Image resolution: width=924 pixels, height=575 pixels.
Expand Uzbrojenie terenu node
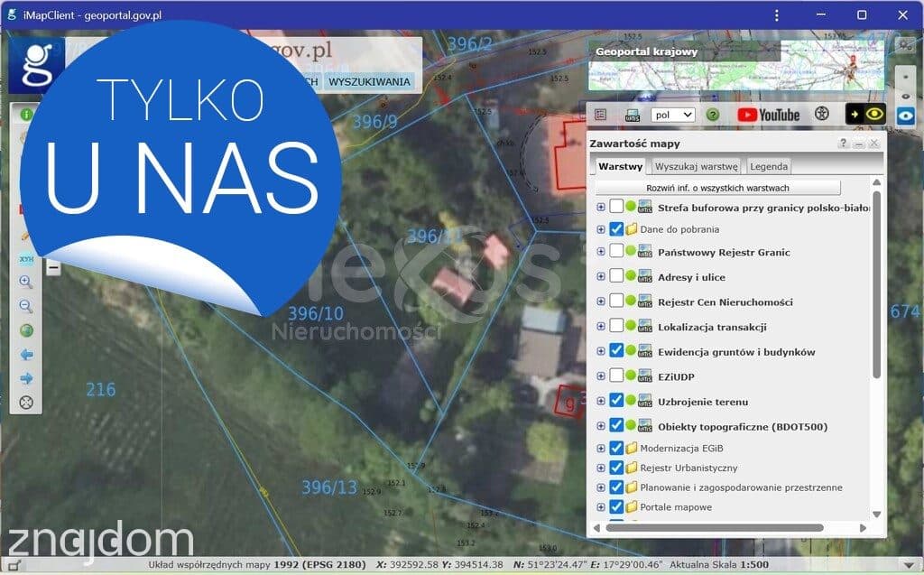point(600,401)
